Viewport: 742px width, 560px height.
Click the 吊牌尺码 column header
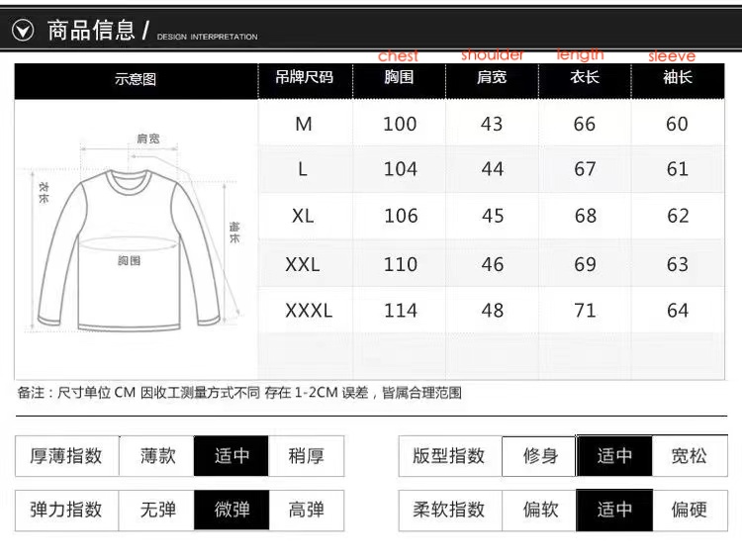304,78
